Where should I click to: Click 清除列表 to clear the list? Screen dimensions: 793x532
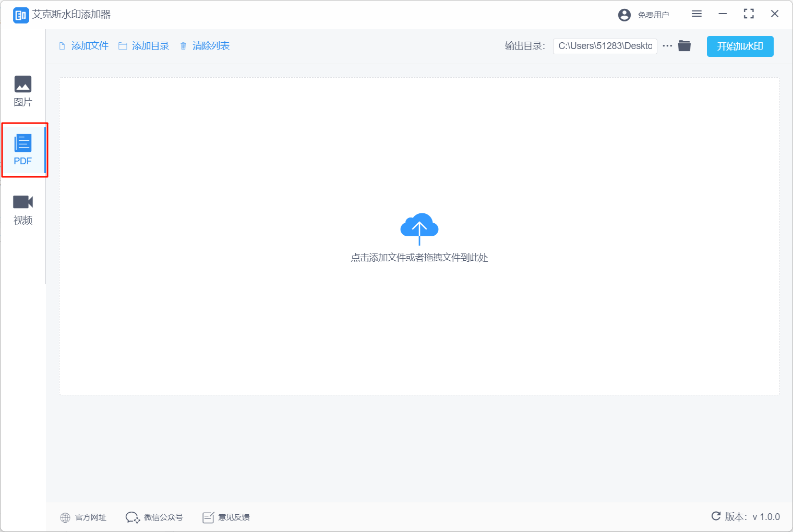click(205, 46)
